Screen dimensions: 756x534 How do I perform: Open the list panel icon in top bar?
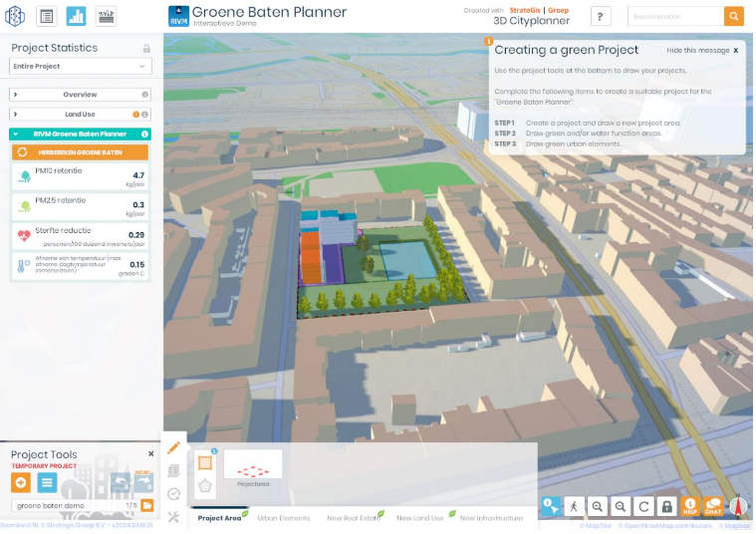[47, 16]
